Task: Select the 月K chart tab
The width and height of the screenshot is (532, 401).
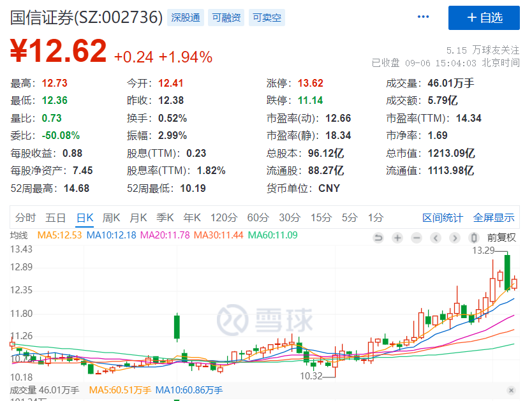Action: tap(138, 217)
